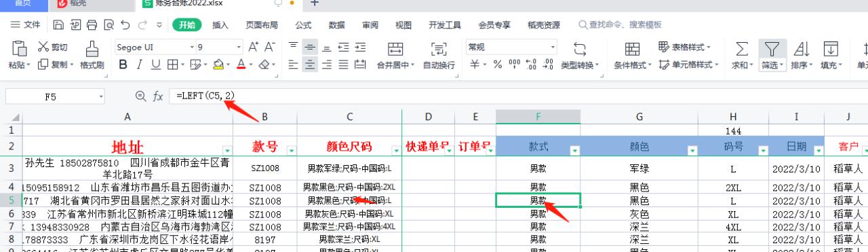This screenshot has width=868, height=252.
Task: Switch to the 插入 ribbon tab
Action: [x=220, y=25]
